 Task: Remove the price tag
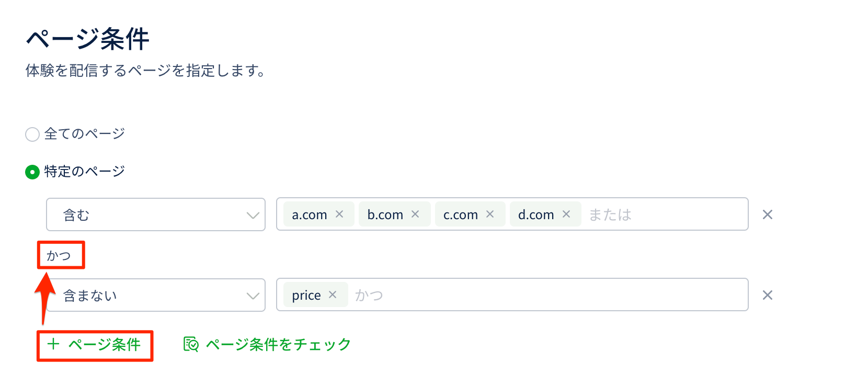pos(333,295)
